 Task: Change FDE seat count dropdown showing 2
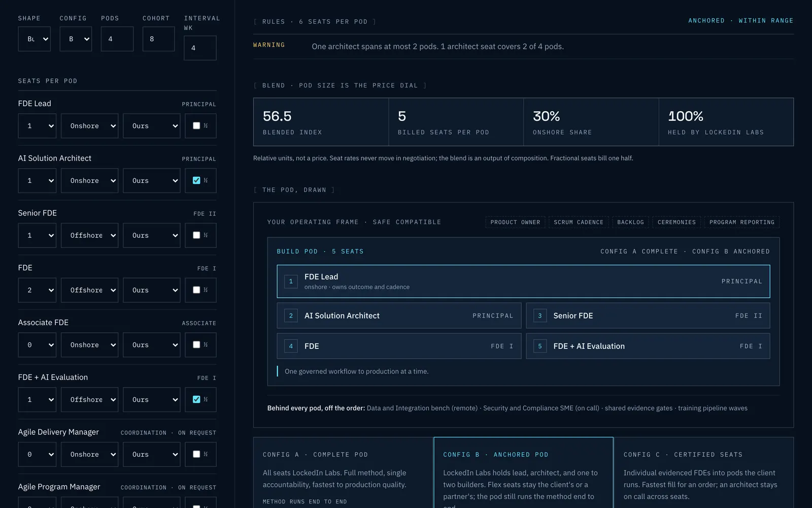point(37,290)
